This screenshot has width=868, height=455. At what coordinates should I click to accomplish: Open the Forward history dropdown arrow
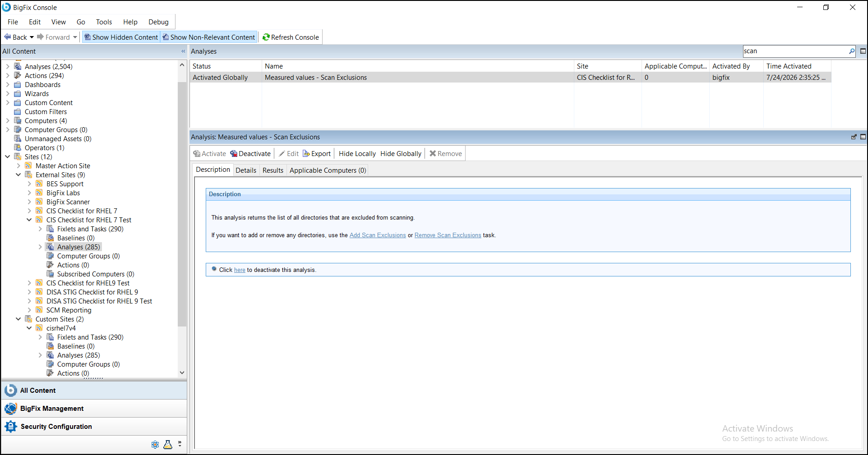click(x=75, y=37)
